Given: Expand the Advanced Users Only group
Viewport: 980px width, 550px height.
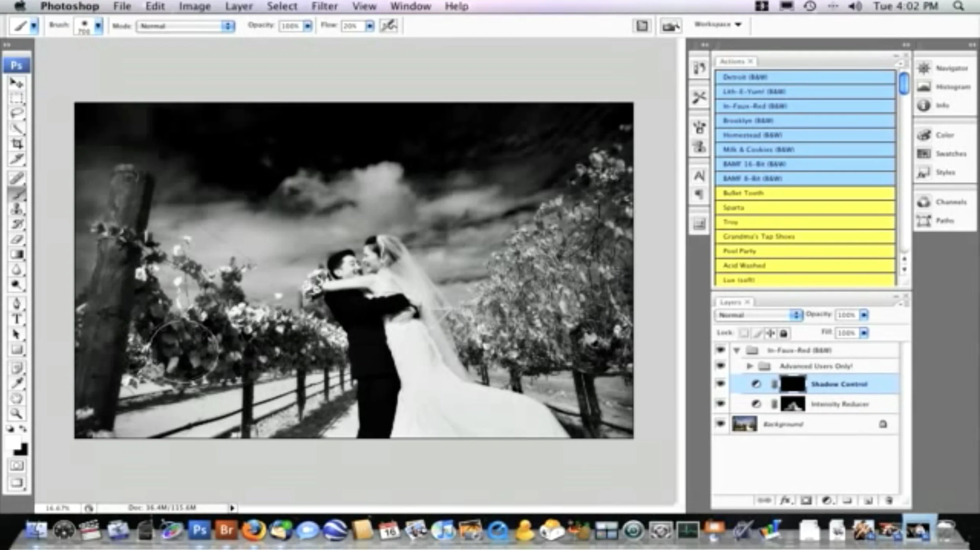Looking at the screenshot, I should pyautogui.click(x=750, y=366).
